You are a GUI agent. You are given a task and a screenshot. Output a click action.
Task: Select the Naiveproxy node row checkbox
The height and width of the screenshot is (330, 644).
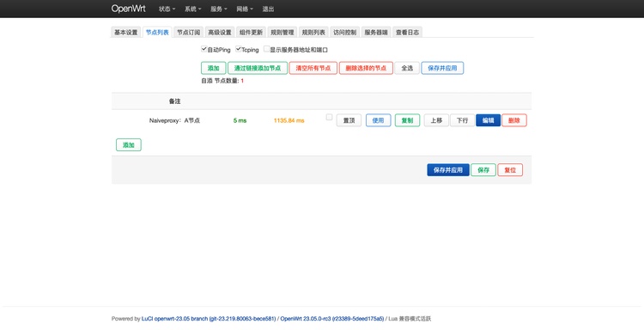(x=329, y=117)
